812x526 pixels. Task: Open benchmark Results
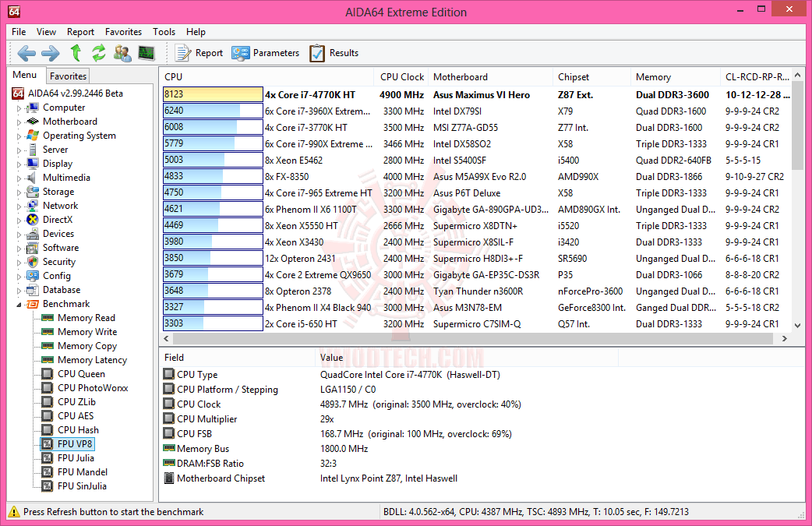[x=334, y=53]
